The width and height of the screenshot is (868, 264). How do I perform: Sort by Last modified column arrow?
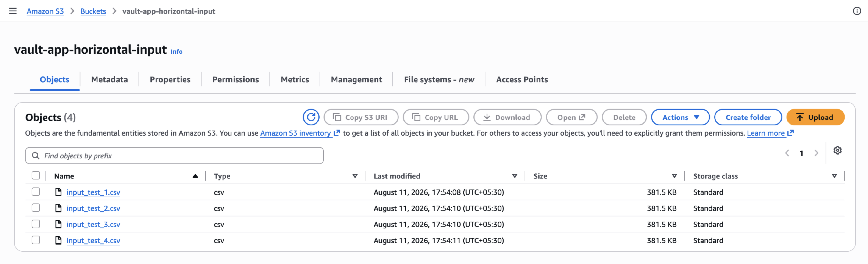click(515, 176)
